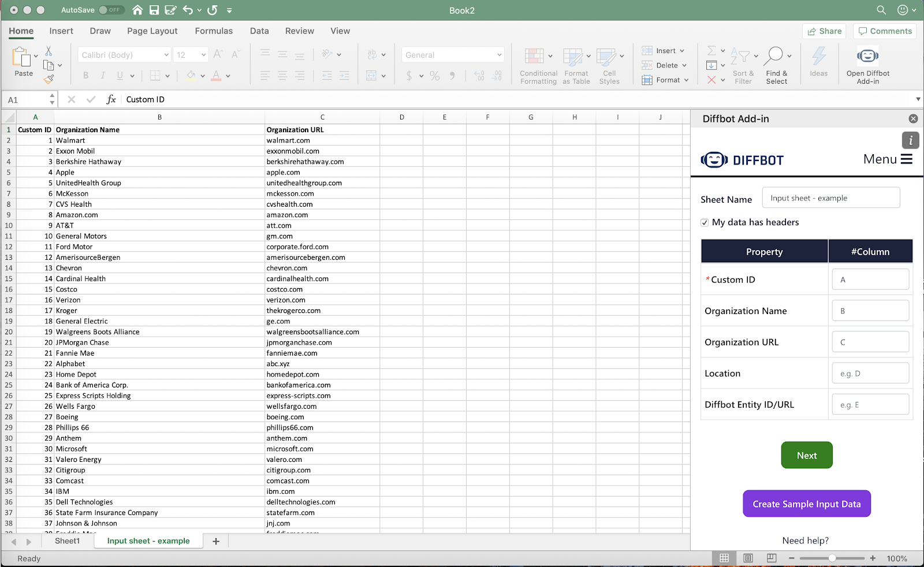Close the Diffbot Add-in pane
Viewport: 924px width, 567px height.
(913, 118)
